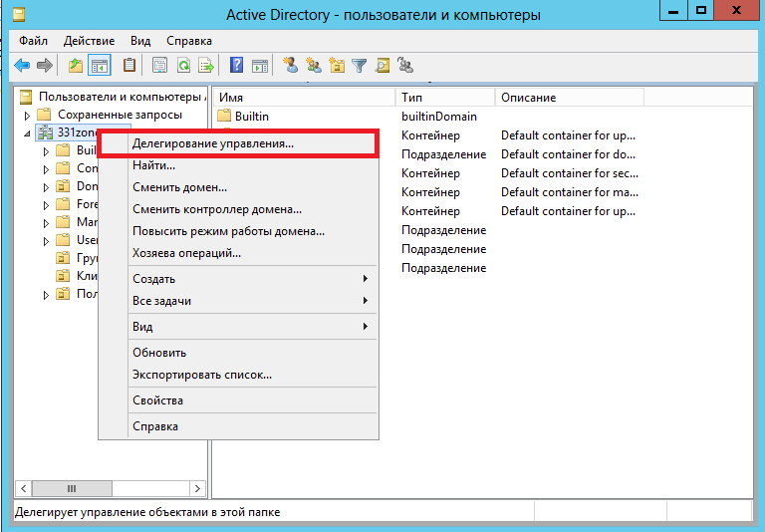This screenshot has width=765, height=532.
Task: Click description 'Default container for sec...'
Action: pyautogui.click(x=570, y=173)
